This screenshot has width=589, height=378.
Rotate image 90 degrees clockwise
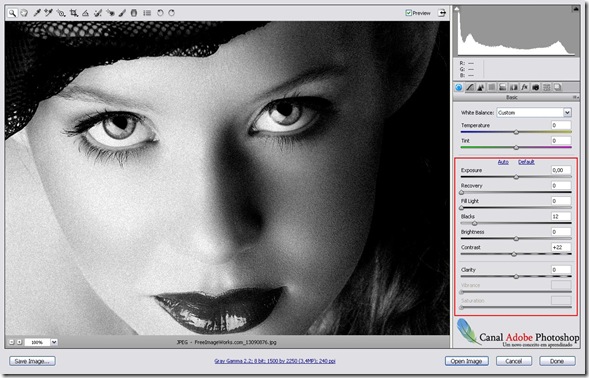click(x=172, y=13)
